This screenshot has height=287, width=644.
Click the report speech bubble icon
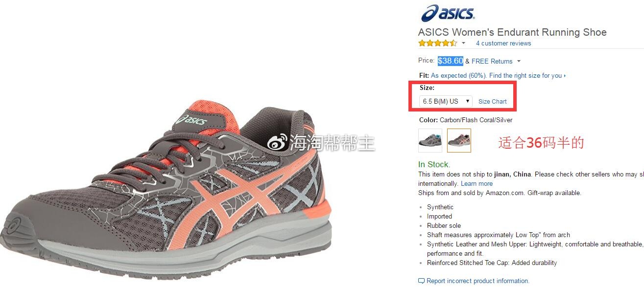click(x=421, y=281)
